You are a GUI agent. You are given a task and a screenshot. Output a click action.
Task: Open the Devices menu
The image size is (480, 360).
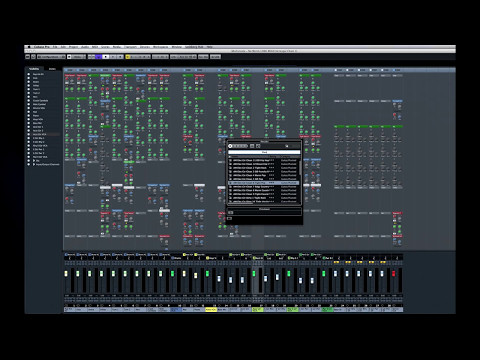[145, 47]
